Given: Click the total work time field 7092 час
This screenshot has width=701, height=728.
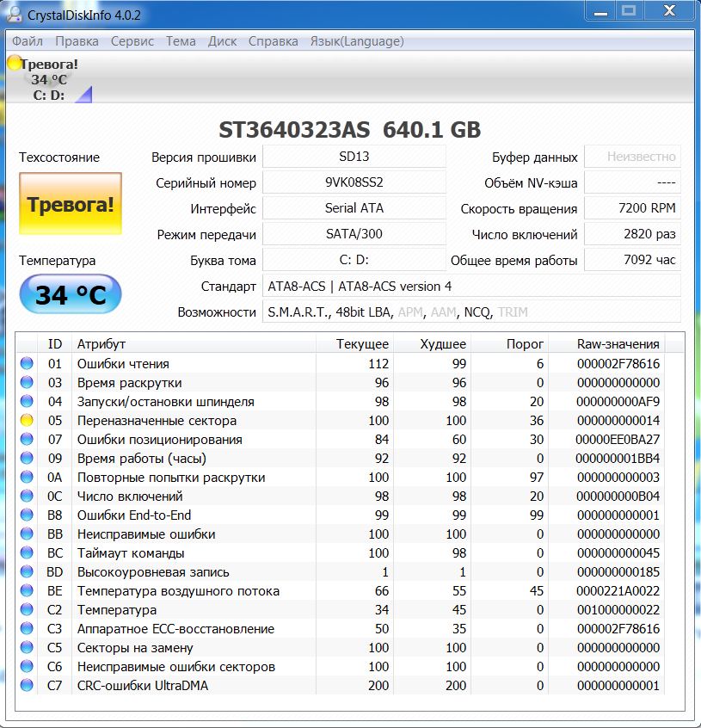Looking at the screenshot, I should coord(632,260).
